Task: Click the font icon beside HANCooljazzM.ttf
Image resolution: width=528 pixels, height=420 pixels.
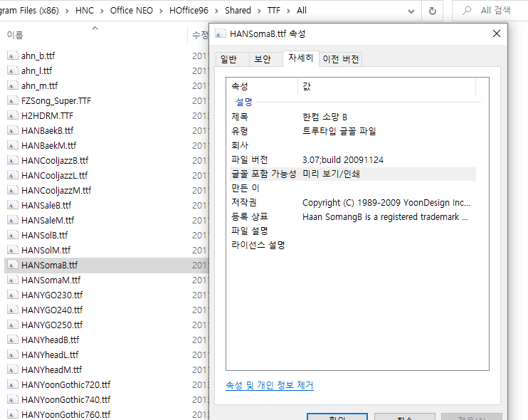Action: pyautogui.click(x=13, y=190)
